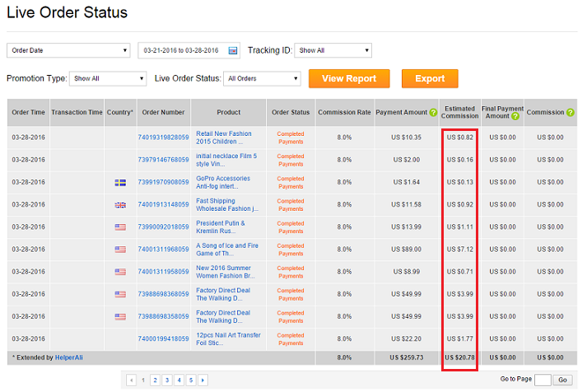Open the Order Date dropdown

coord(68,50)
